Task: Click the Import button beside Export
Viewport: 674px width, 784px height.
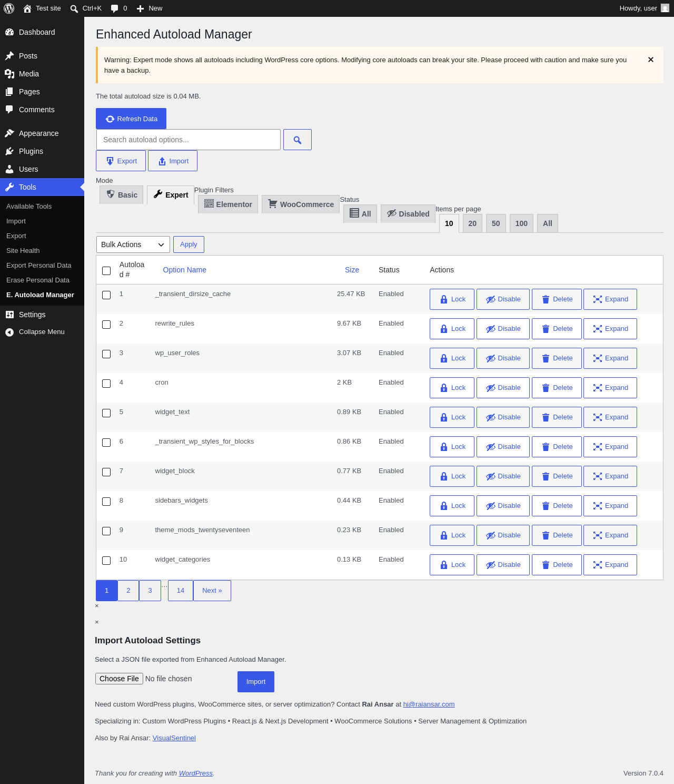Action: click(x=173, y=161)
